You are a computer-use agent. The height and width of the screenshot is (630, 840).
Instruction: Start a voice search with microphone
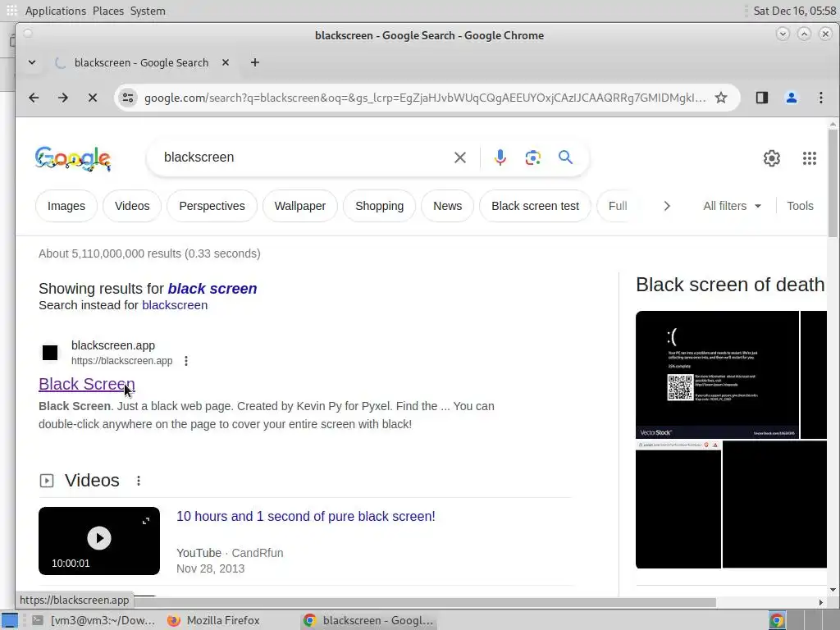click(x=500, y=157)
